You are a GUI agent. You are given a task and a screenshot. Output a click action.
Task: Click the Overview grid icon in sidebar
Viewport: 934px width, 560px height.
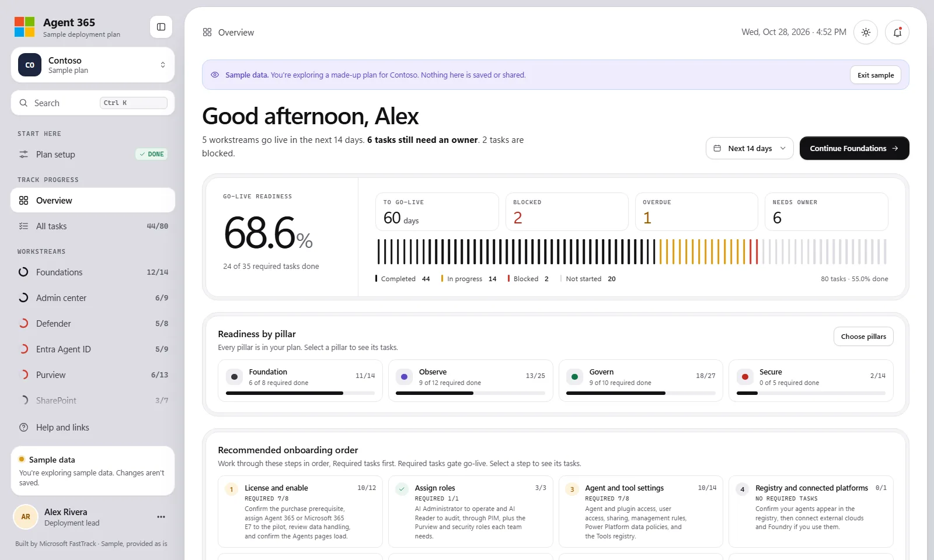23,200
